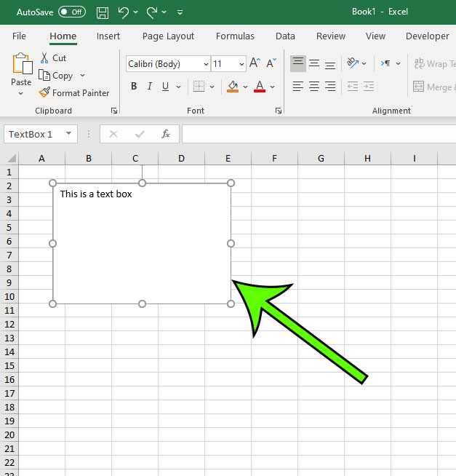Image resolution: width=456 pixels, height=476 pixels.
Task: Open the Developer tab
Action: 428,36
